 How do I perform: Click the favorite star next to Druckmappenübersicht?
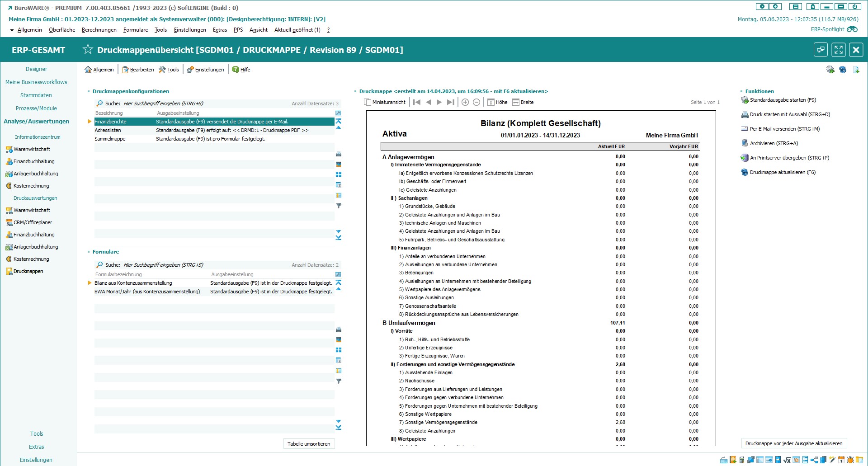[x=88, y=50]
